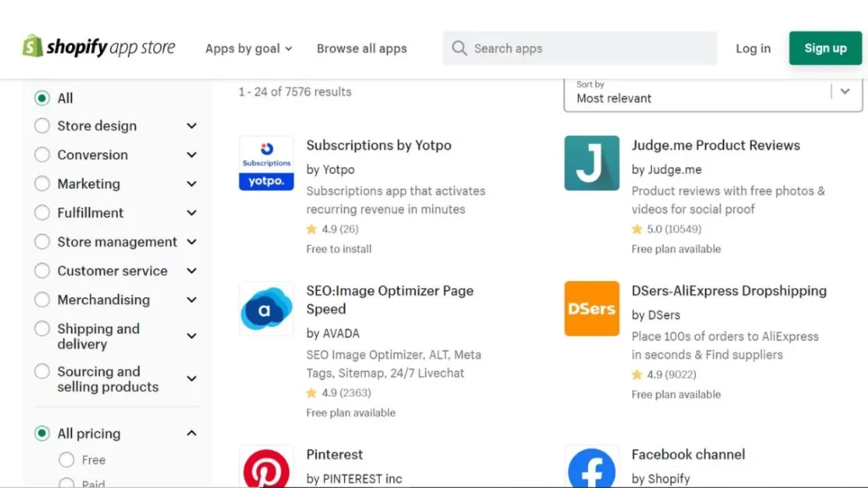The height and width of the screenshot is (488, 868).
Task: Select the Marketing radio button
Action: [42, 183]
